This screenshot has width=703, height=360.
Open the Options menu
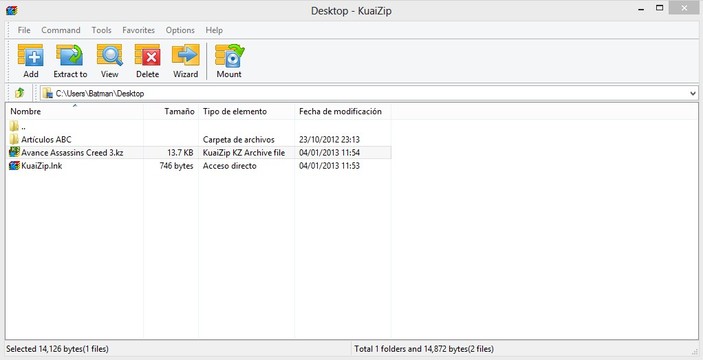(180, 30)
